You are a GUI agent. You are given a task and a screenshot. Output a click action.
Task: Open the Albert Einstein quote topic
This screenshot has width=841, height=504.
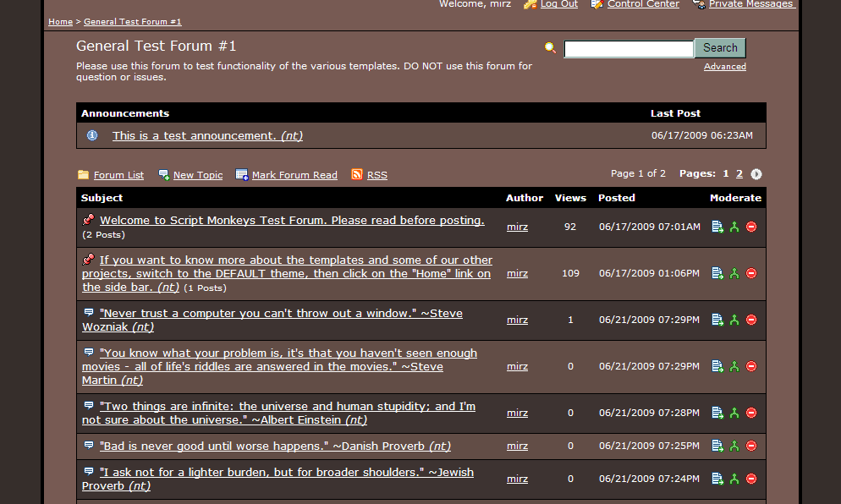tap(279, 413)
